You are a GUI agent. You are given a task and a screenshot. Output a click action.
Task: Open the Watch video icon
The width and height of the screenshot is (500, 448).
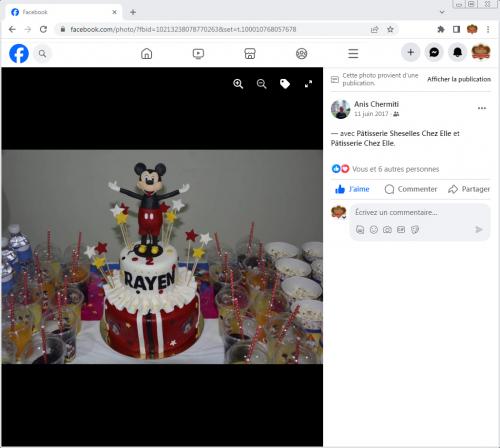[198, 54]
